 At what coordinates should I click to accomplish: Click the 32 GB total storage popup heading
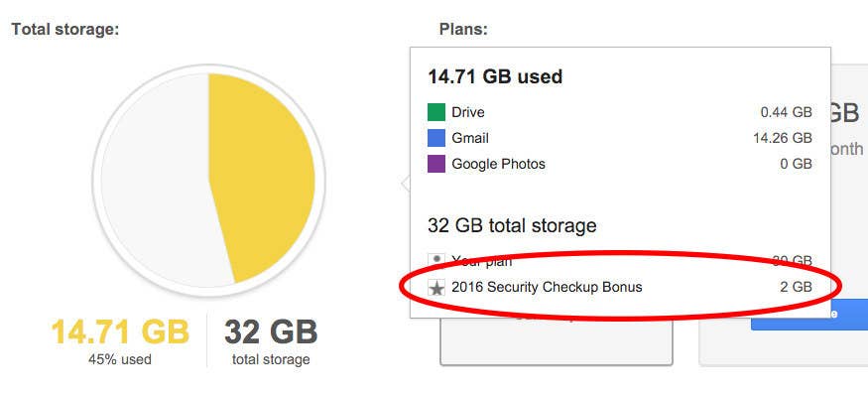[x=512, y=225]
